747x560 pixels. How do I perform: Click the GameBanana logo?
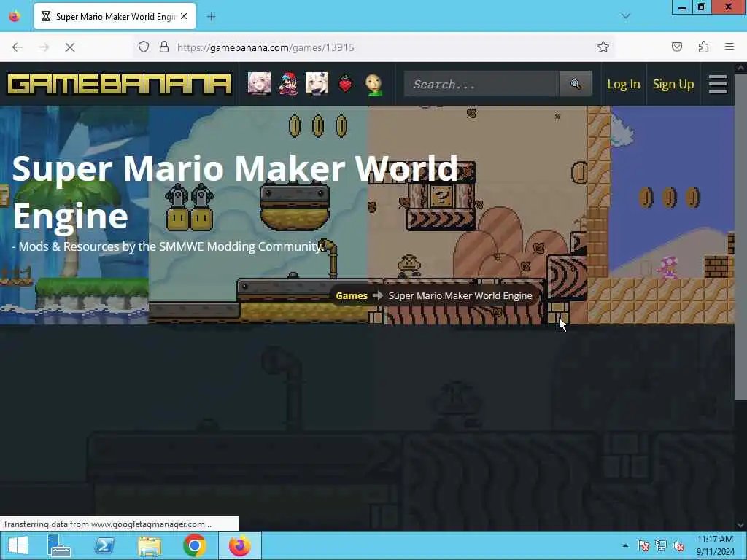(x=119, y=84)
